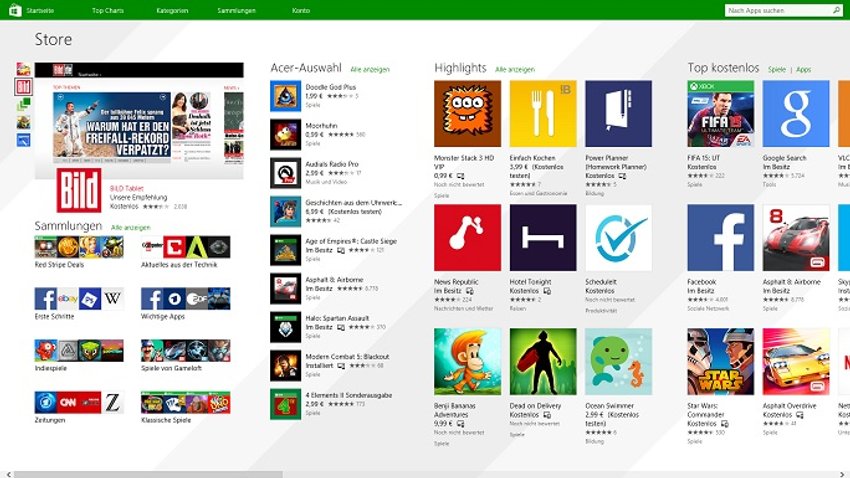Filter Top kostenlos by Apps
850x478 pixels.
(x=803, y=69)
